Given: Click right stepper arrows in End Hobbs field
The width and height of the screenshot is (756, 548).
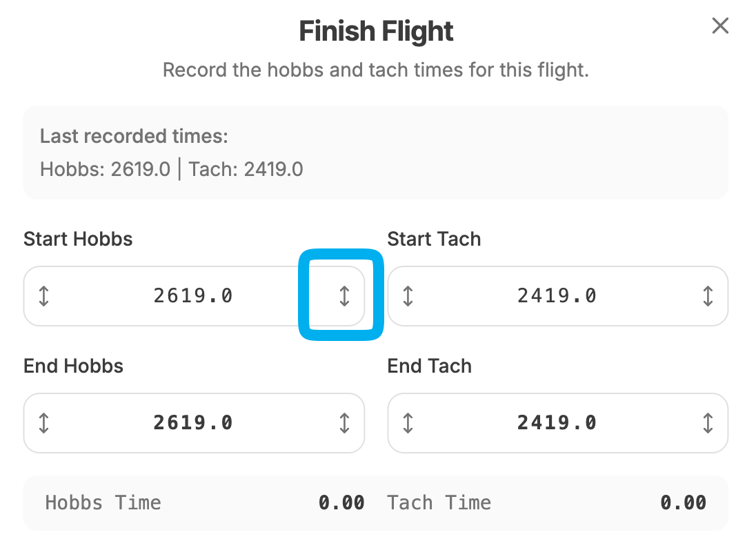Looking at the screenshot, I should tap(344, 423).
